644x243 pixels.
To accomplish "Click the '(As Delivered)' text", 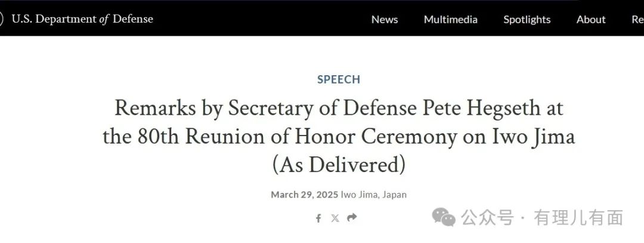I will [339, 164].
